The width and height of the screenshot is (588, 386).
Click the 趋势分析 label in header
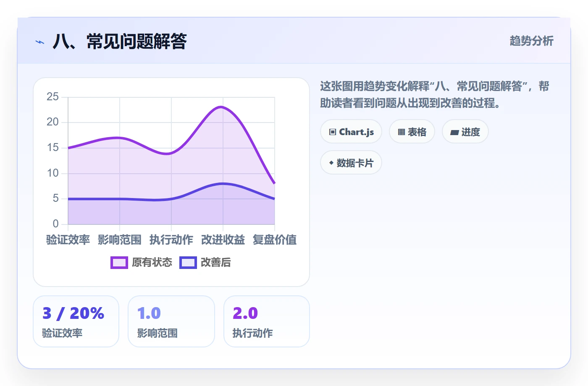532,41
